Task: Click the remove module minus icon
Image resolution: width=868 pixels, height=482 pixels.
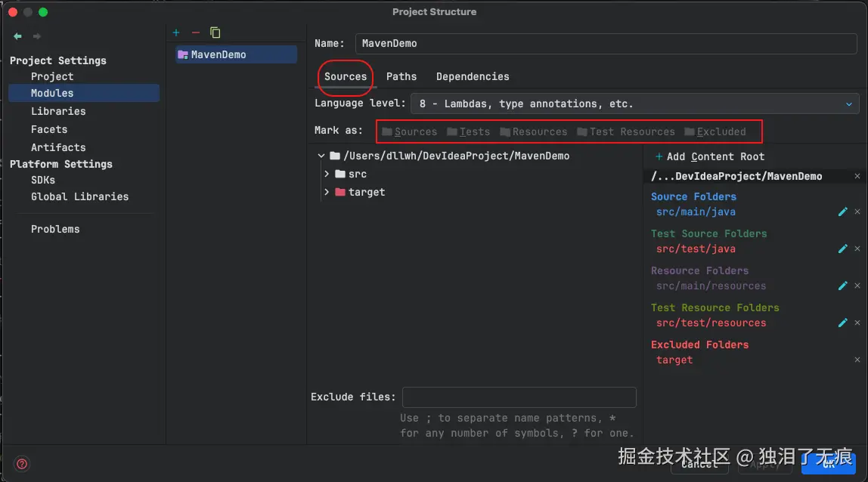Action: [196, 32]
